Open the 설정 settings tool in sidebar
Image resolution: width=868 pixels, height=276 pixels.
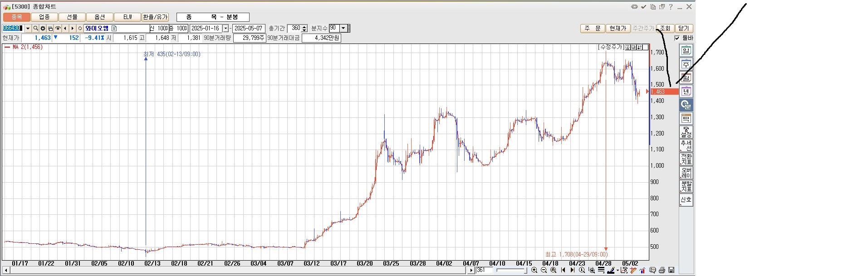(x=686, y=132)
